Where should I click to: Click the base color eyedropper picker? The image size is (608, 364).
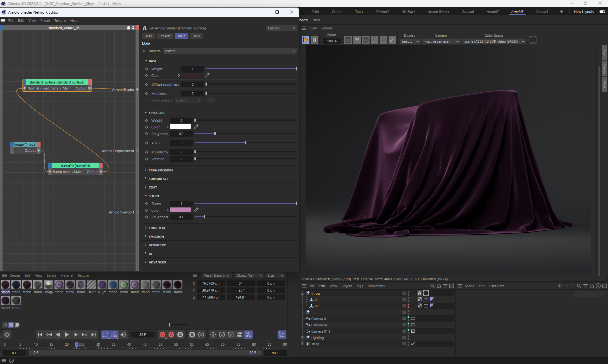point(207,75)
